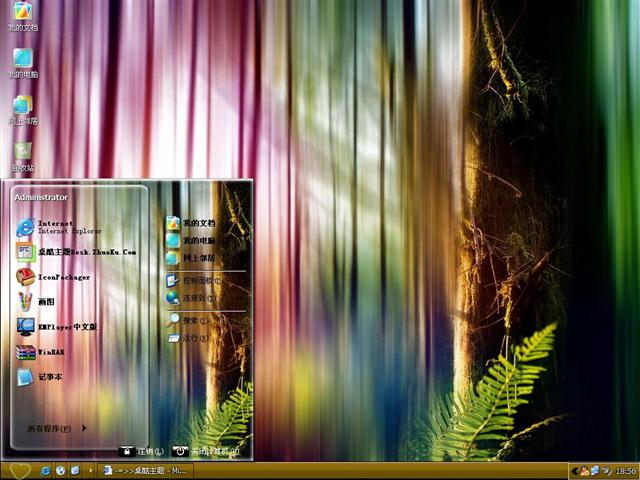
Task: Click the Administrator user name header
Action: pos(41,198)
